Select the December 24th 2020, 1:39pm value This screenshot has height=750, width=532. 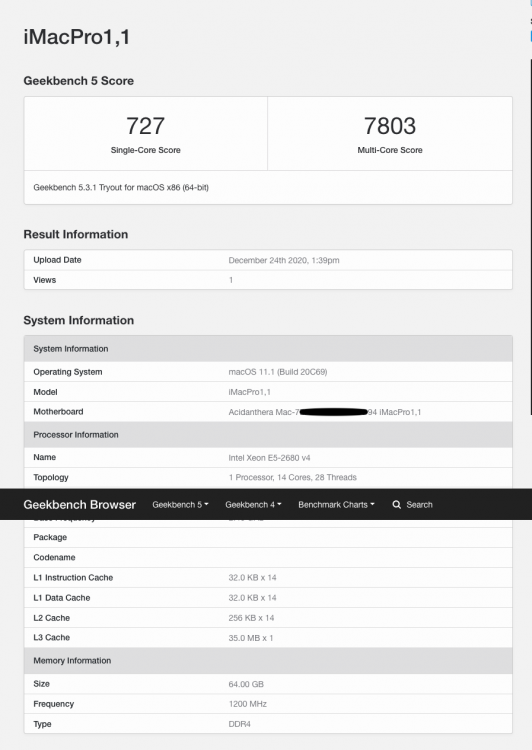284,260
